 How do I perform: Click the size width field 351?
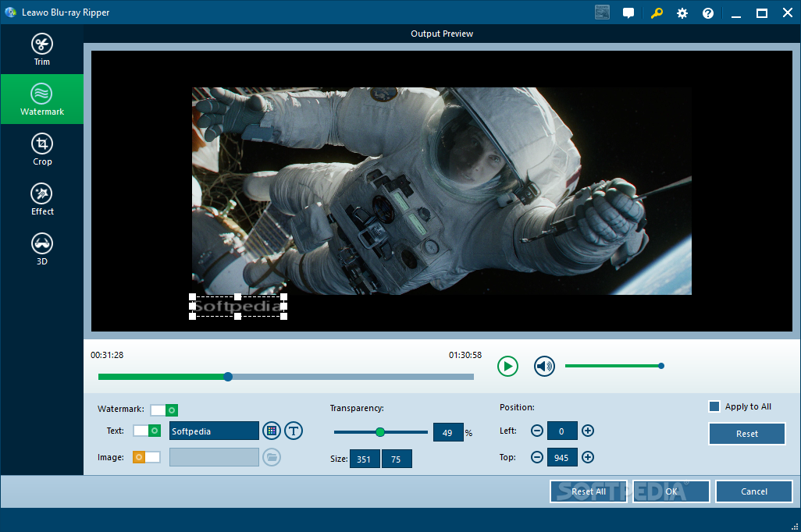365,459
